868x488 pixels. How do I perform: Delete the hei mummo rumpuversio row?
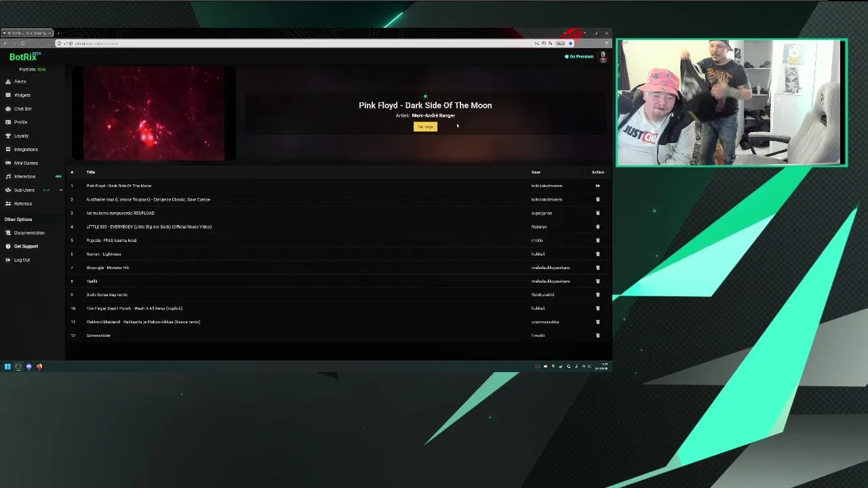pos(597,213)
